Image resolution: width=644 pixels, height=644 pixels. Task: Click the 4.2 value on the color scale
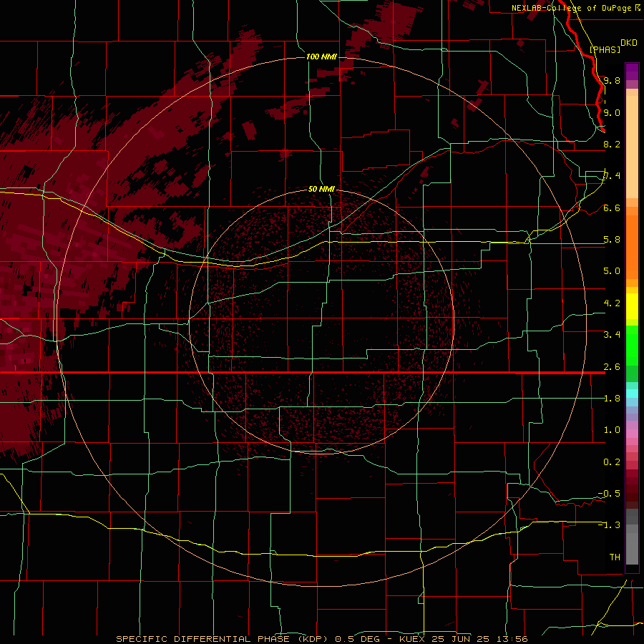pos(612,303)
